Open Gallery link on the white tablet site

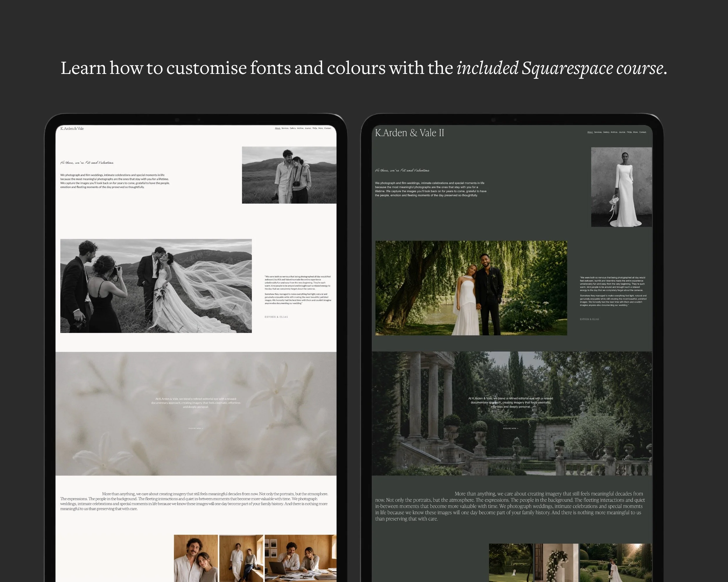[293, 128]
